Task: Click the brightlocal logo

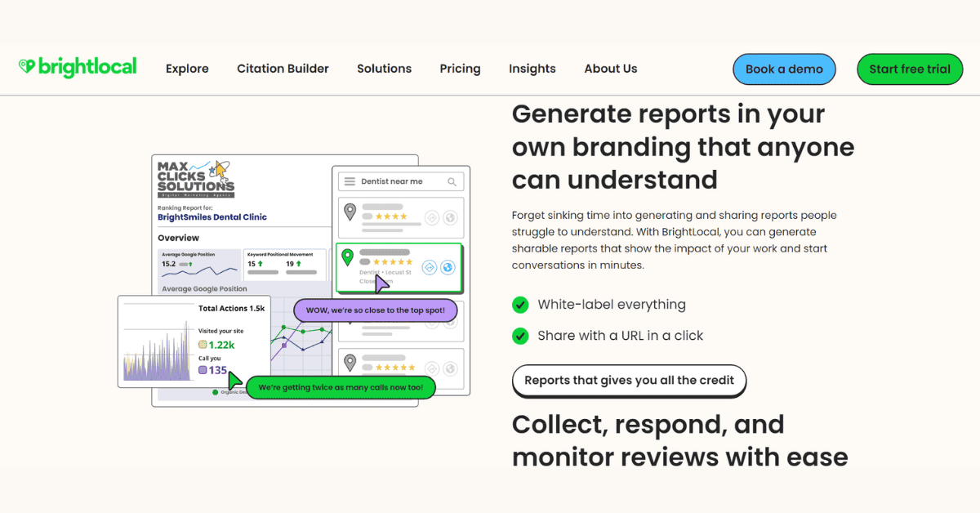Action: point(78,67)
